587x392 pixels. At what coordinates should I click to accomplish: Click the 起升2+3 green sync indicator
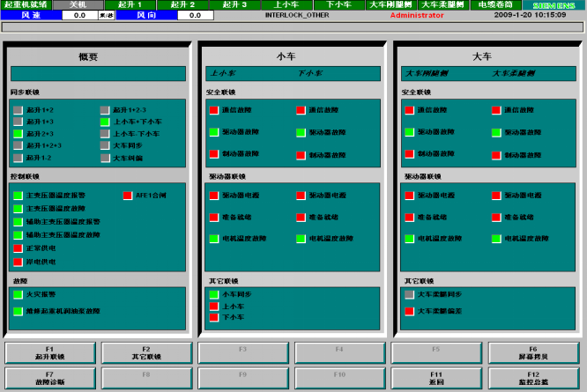pyautogui.click(x=18, y=134)
